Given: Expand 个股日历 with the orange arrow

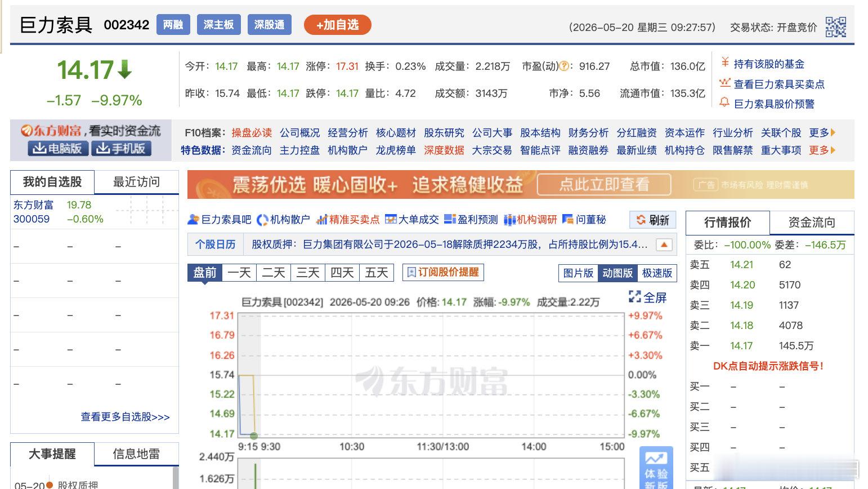Looking at the screenshot, I should pyautogui.click(x=664, y=244).
